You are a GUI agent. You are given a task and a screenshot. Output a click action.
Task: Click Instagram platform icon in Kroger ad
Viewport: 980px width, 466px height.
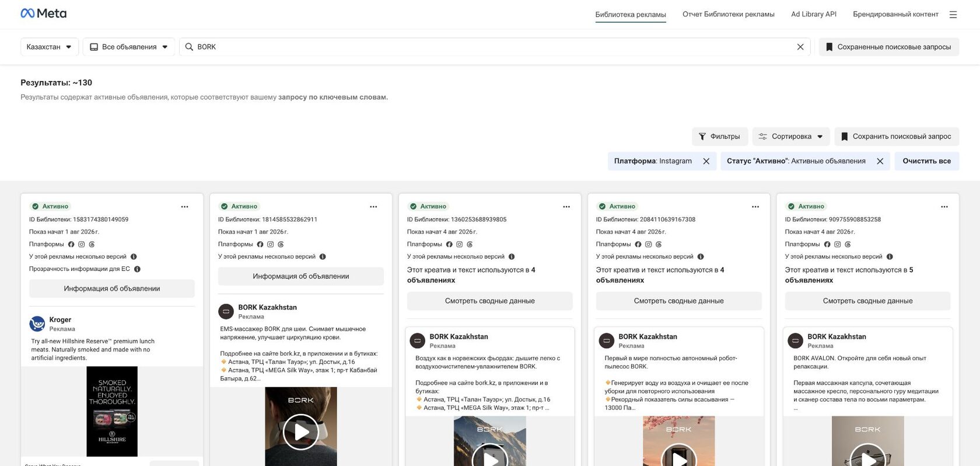click(82, 244)
